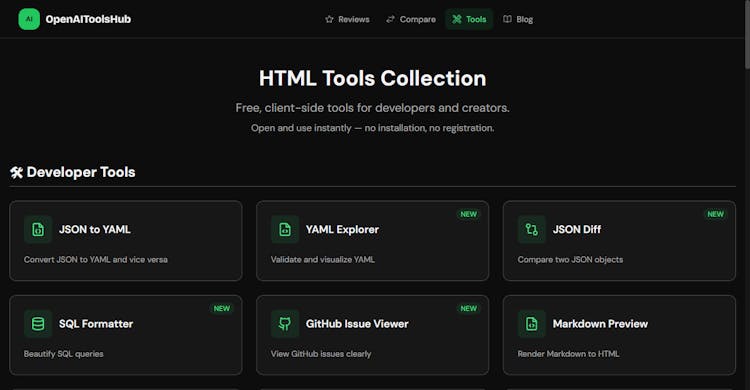Click the GitHub Issue Viewer octocat icon
This screenshot has width=750, height=390.
click(285, 324)
